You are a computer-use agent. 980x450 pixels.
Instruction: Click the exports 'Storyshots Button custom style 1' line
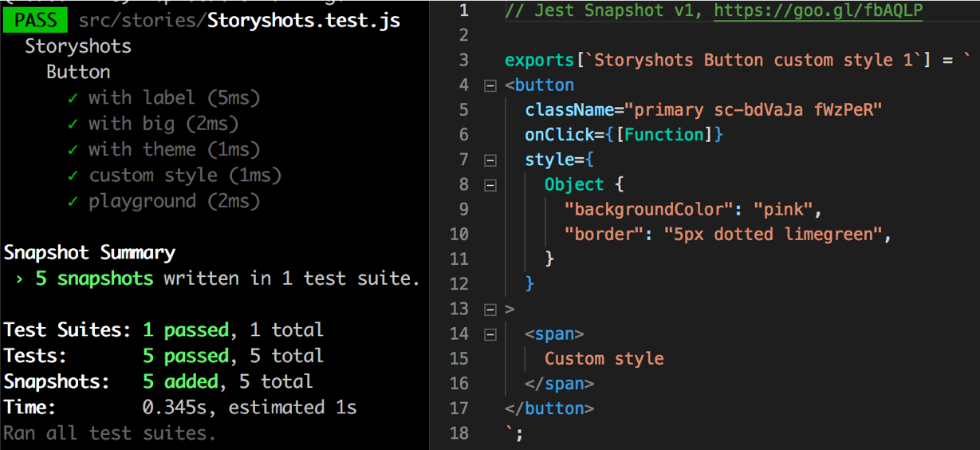coord(738,61)
